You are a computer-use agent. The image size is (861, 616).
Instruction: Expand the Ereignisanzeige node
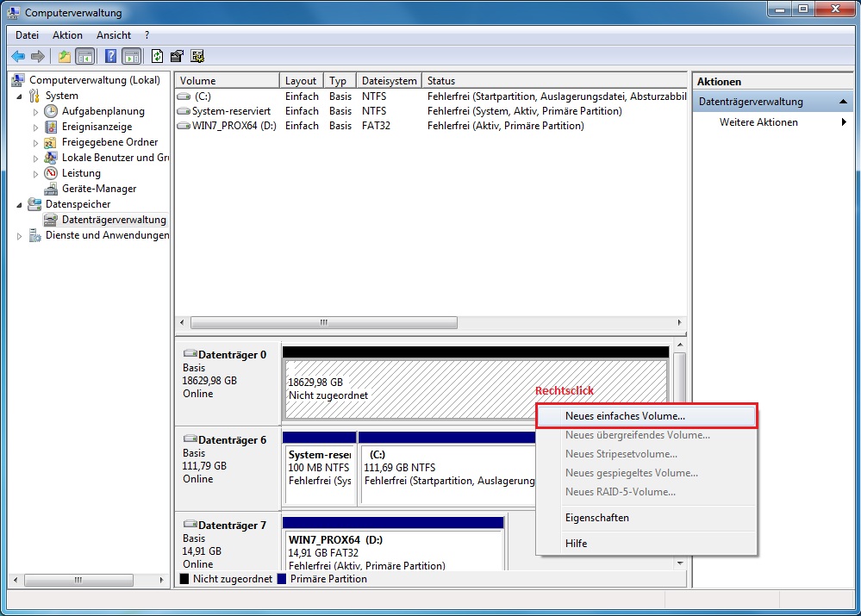coord(35,128)
